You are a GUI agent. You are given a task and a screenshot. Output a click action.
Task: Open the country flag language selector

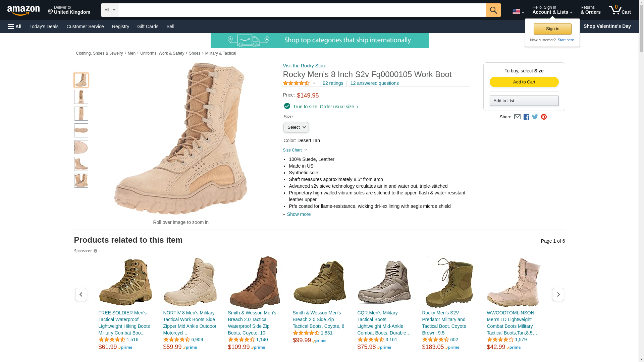coord(518,12)
